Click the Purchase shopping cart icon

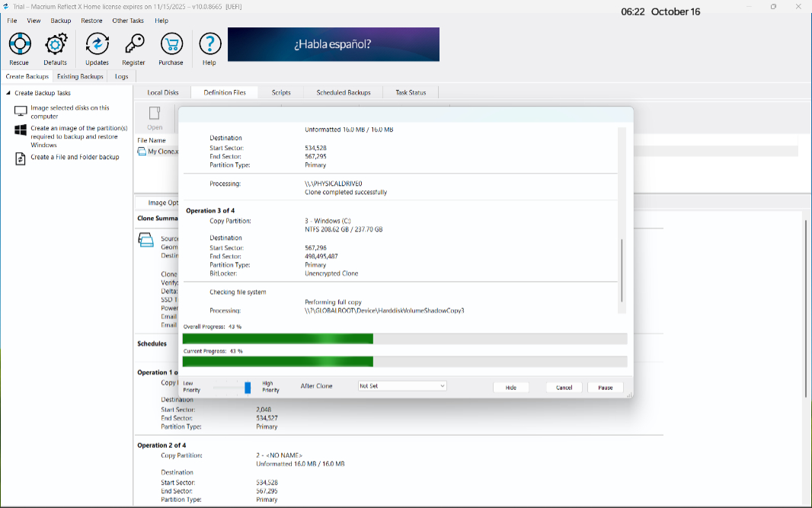171,44
